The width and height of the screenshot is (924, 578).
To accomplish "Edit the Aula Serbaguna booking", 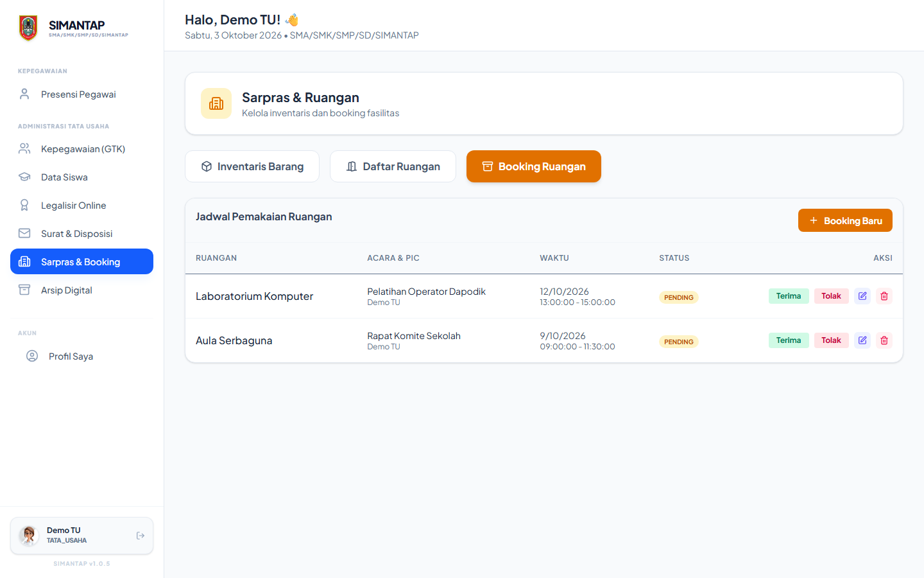I will coord(862,340).
